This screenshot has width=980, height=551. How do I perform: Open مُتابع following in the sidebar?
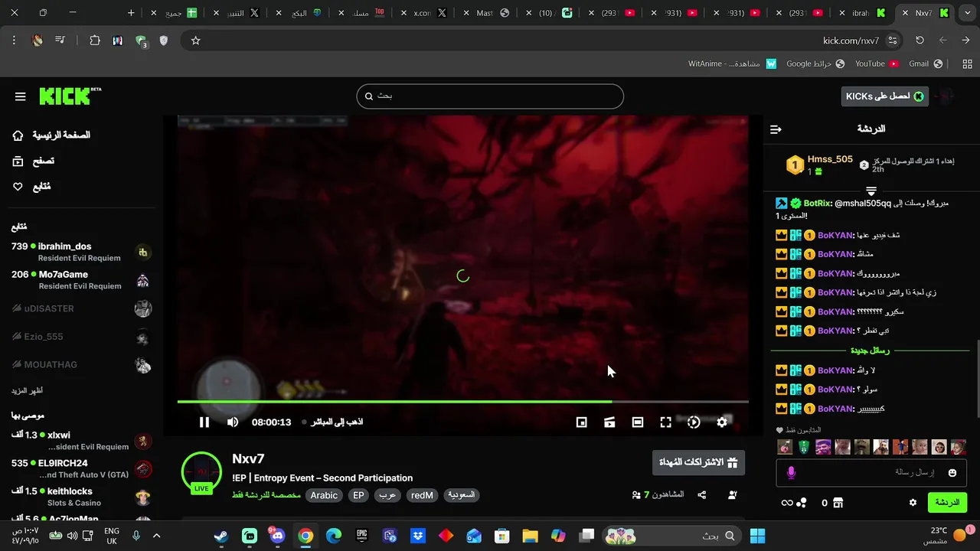click(x=31, y=187)
